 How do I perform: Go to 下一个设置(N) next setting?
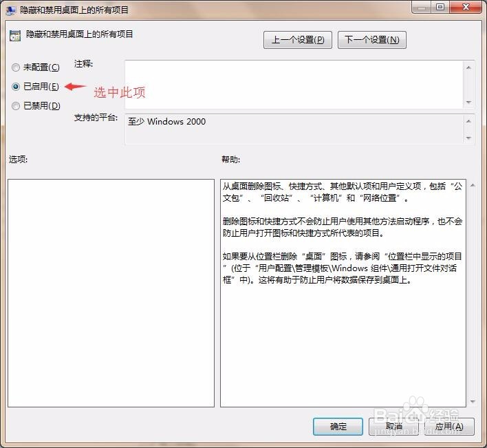click(371, 40)
